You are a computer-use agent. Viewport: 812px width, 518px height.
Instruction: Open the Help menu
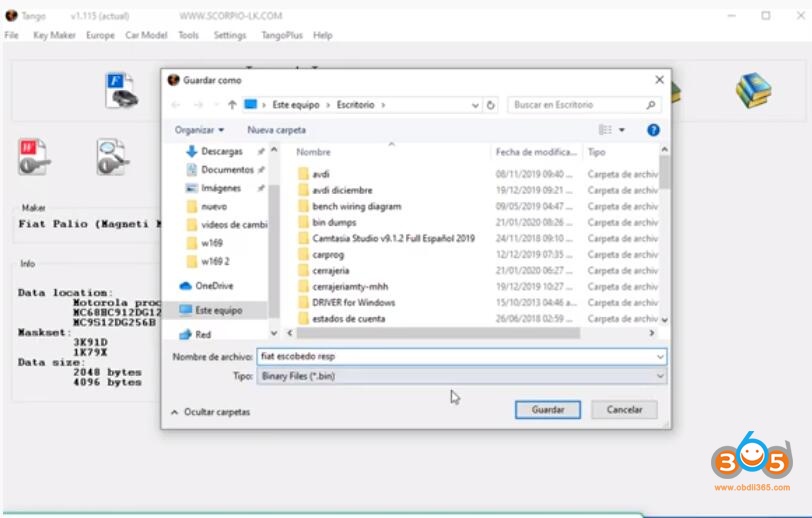tap(323, 35)
